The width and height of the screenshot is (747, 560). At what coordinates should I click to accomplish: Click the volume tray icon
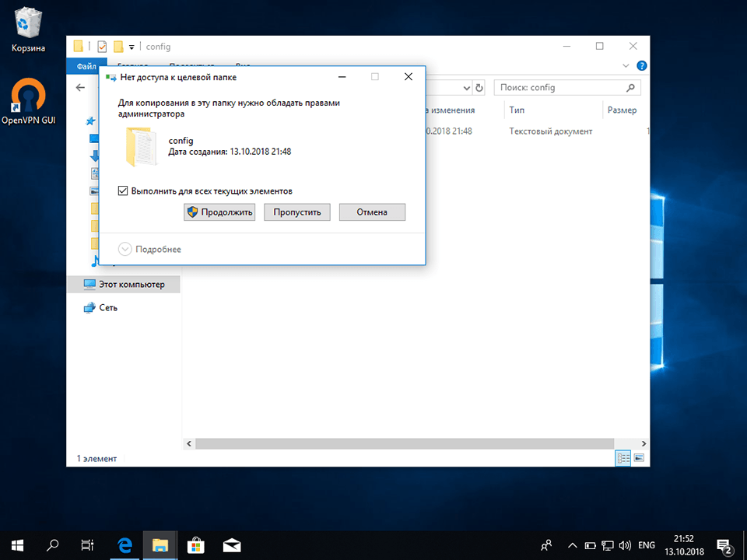[x=625, y=545]
